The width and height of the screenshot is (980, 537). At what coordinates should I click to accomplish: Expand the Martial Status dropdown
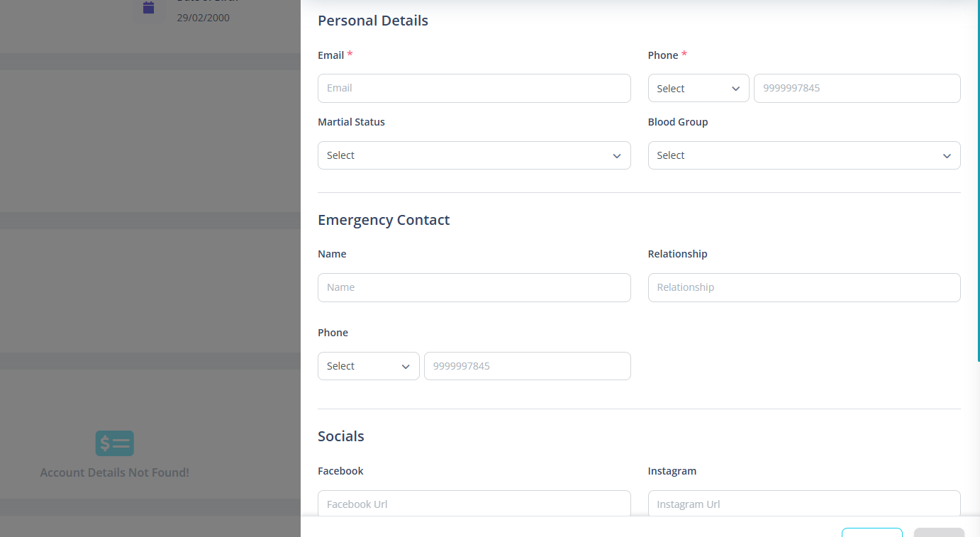click(x=474, y=155)
